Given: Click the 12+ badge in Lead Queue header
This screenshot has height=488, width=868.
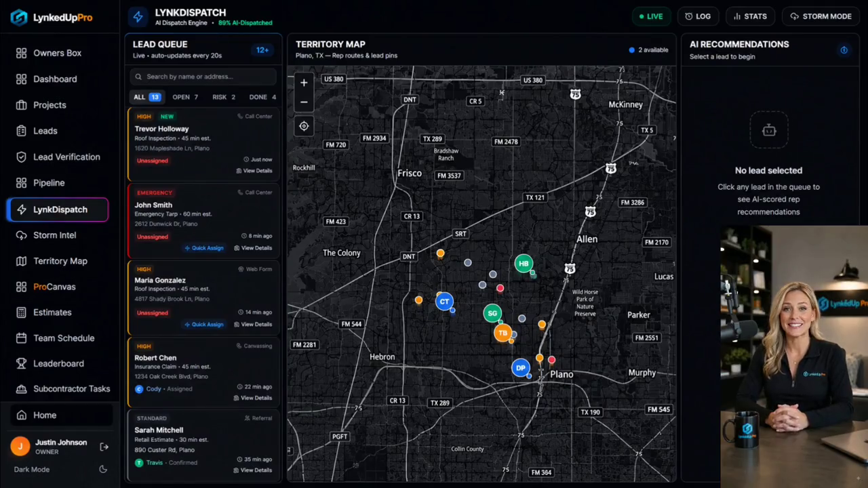Looking at the screenshot, I should pyautogui.click(x=262, y=50).
